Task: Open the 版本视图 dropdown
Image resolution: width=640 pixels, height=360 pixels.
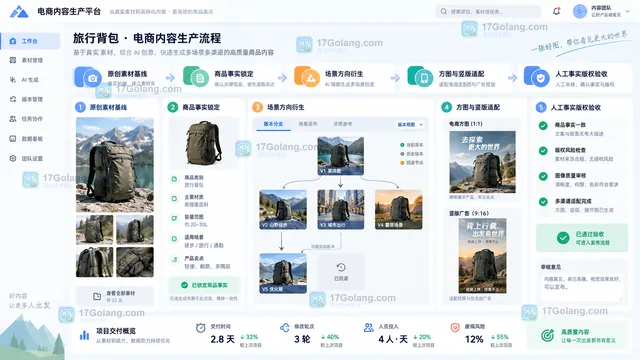Action: (x=410, y=124)
